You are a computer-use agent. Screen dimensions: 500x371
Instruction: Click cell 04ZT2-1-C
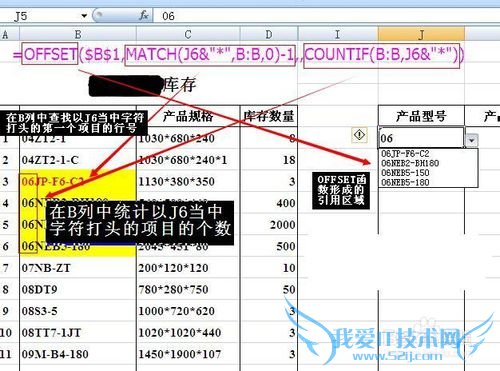click(78, 160)
